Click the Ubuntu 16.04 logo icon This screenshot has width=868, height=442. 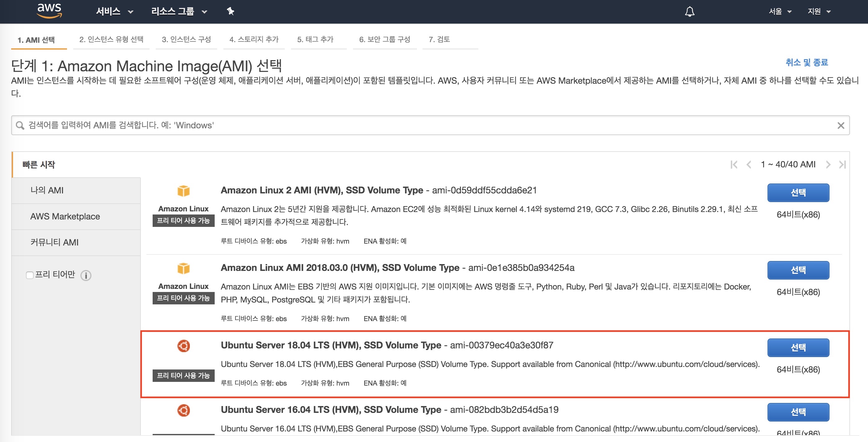(x=184, y=410)
